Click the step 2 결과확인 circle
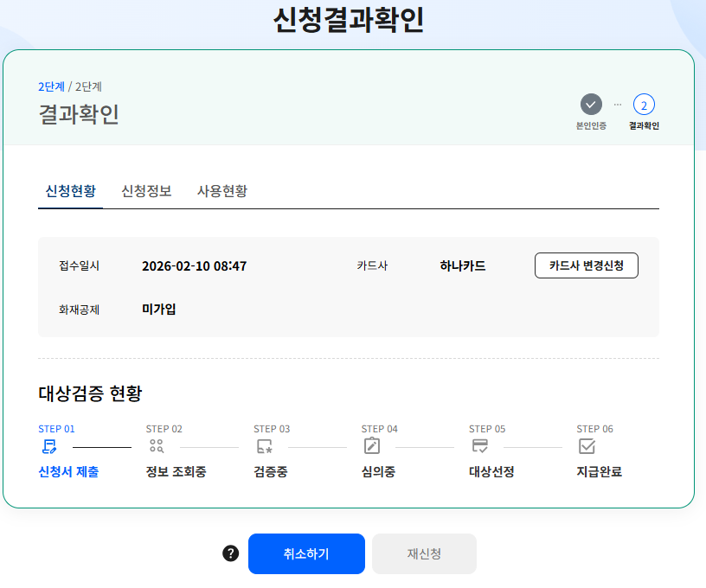 [x=644, y=105]
